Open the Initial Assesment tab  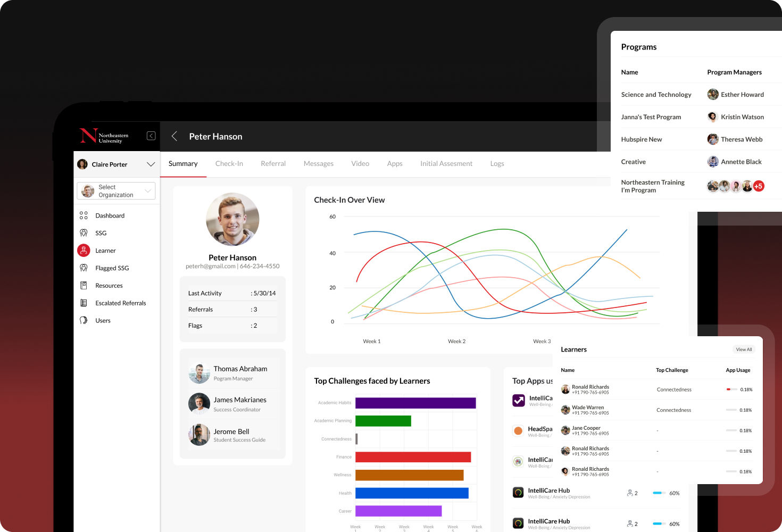446,164
